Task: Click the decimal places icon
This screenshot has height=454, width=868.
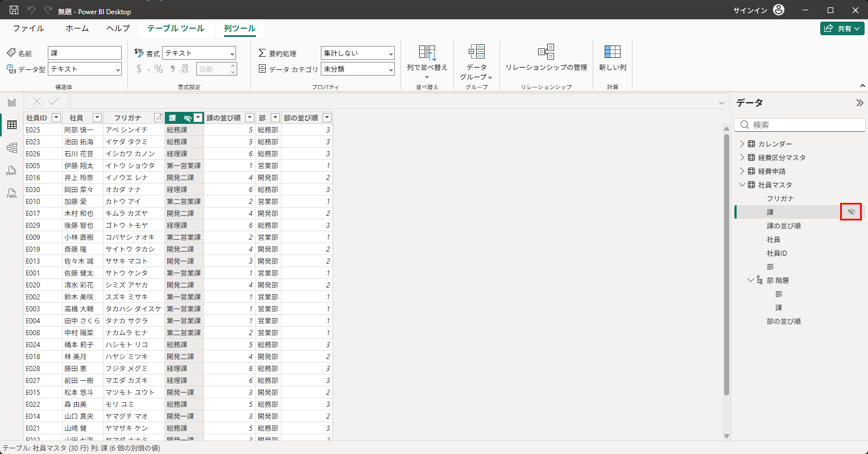Action: pyautogui.click(x=184, y=69)
